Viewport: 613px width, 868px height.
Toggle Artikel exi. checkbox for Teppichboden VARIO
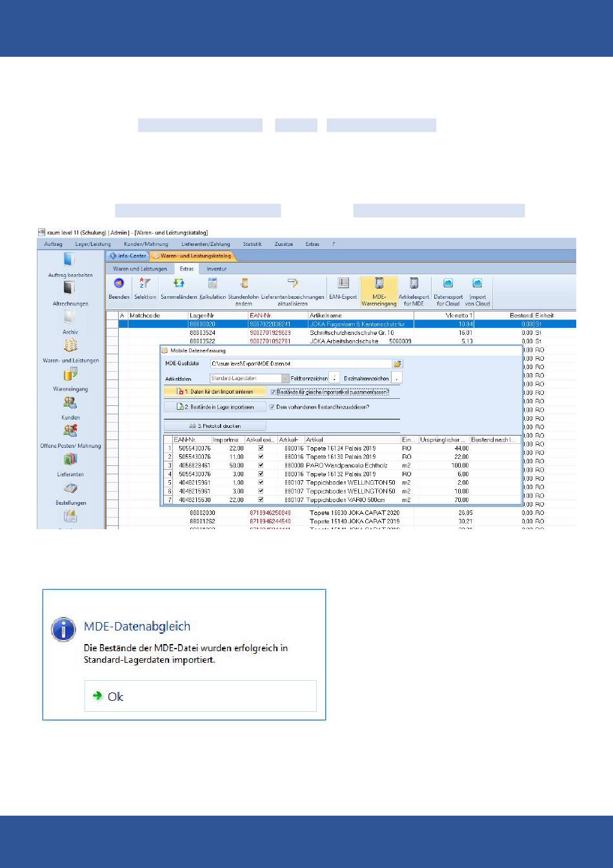coord(261,500)
